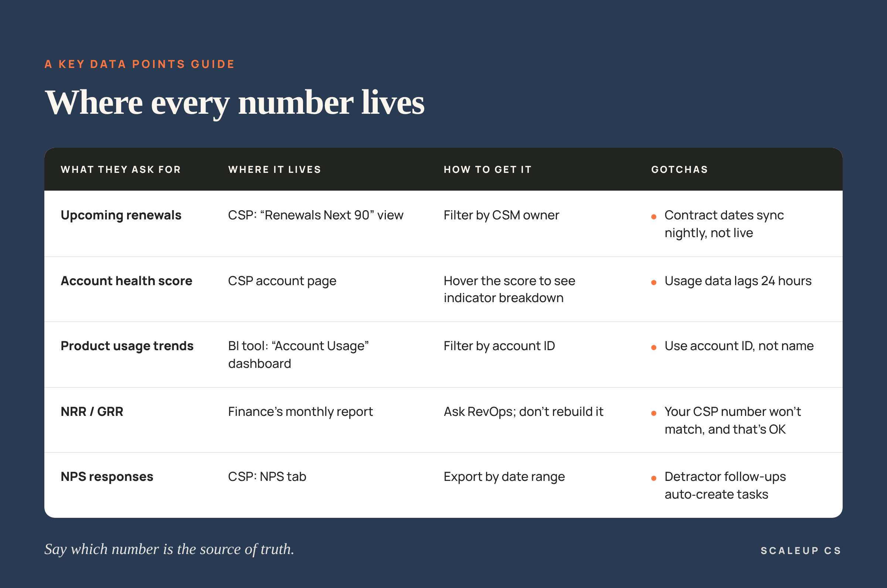This screenshot has height=588, width=887.
Task: Click 'Hover the score to see indicator breakdown'
Action: pos(509,289)
